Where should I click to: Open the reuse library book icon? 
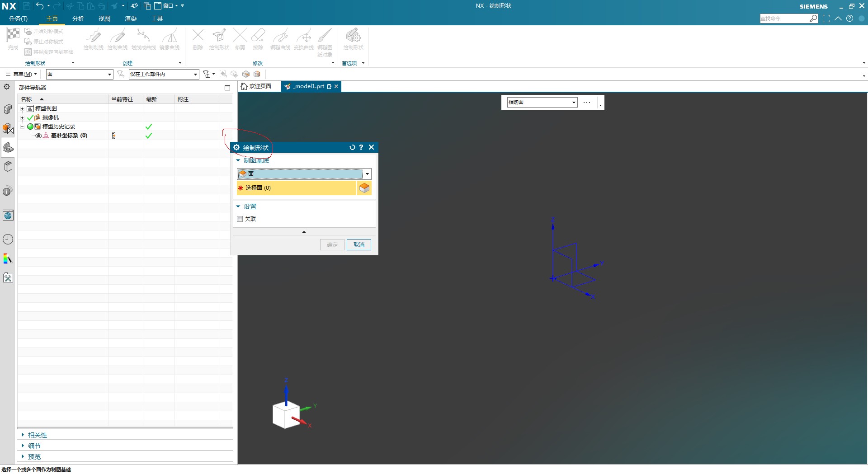click(x=8, y=166)
